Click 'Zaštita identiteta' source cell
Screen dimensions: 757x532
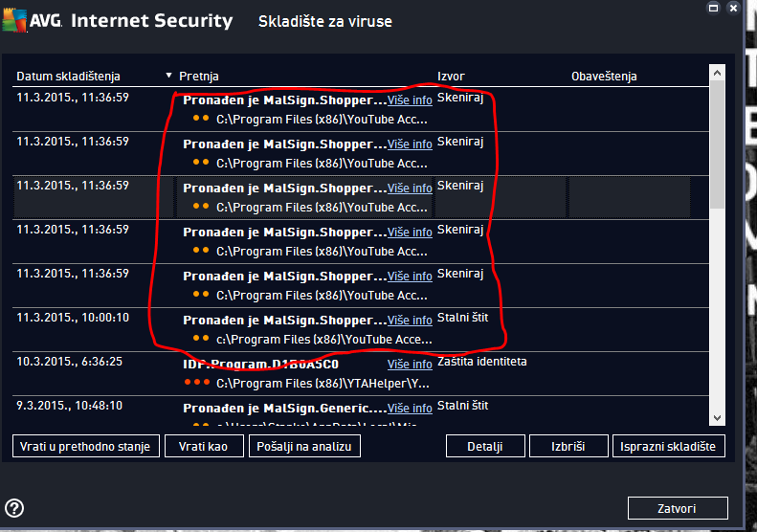(481, 362)
